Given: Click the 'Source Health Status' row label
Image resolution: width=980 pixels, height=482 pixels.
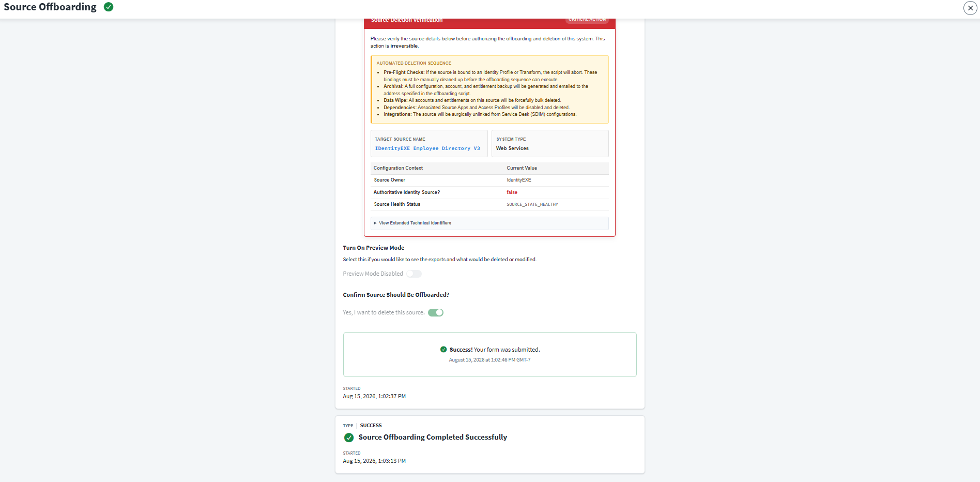Looking at the screenshot, I should point(397,204).
